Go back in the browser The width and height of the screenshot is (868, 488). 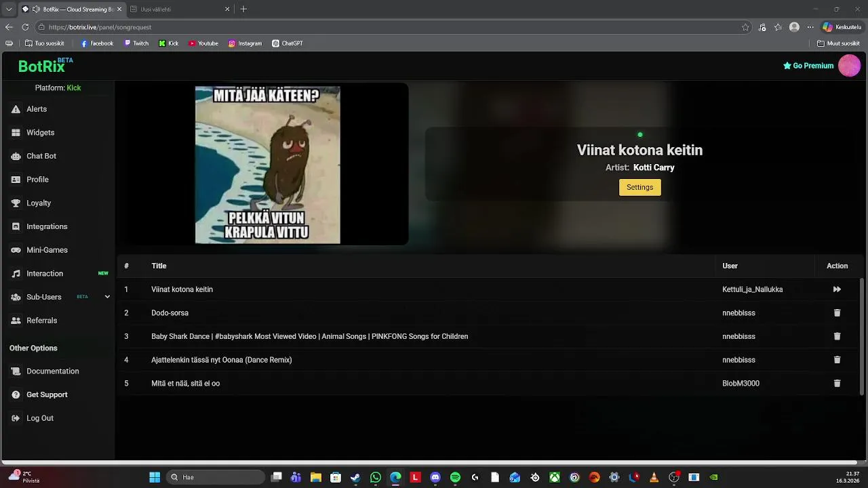coord(9,27)
